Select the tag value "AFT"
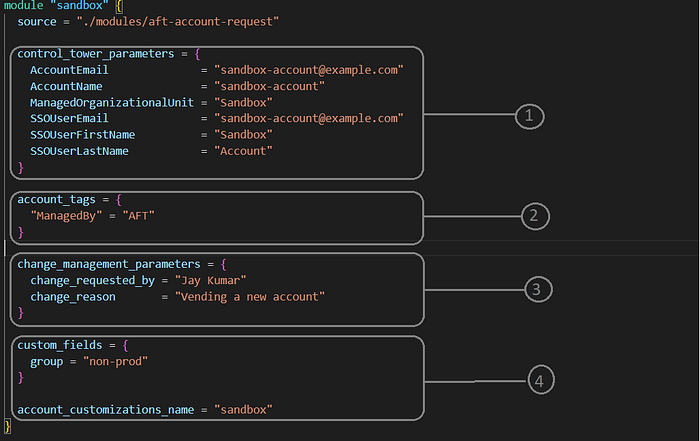This screenshot has width=700, height=441. [138, 216]
